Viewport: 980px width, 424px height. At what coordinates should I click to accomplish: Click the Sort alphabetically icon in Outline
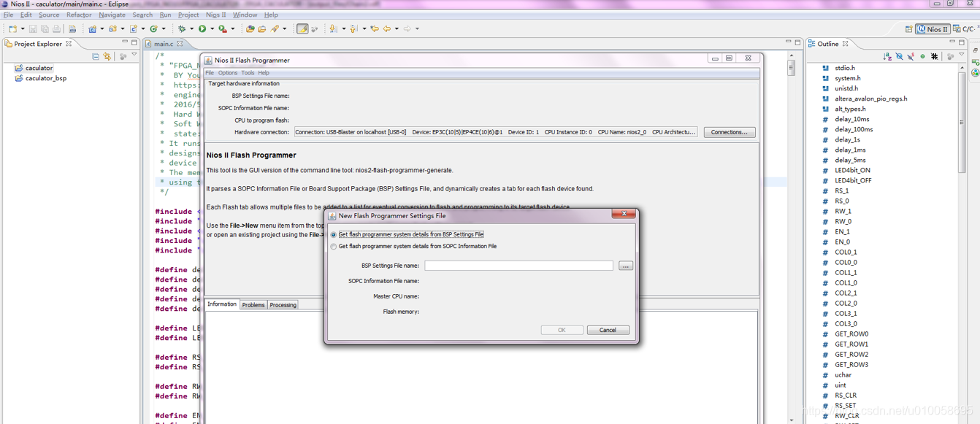(x=887, y=56)
